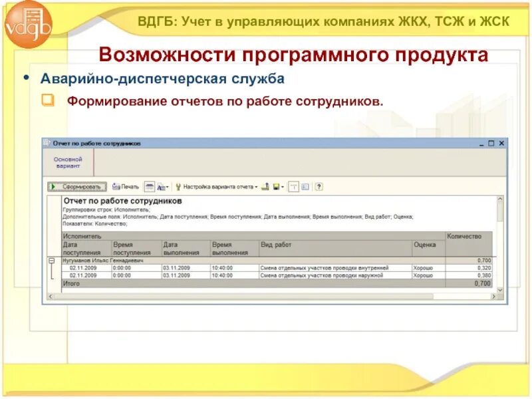Click the report window title bar icon
Image resolution: width=532 pixels, height=399 pixels.
pyautogui.click(x=47, y=143)
